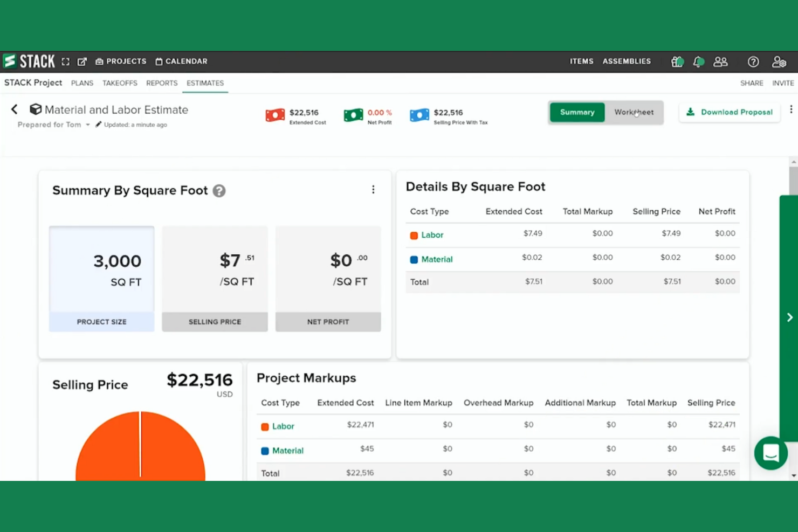This screenshot has height=532, width=798.
Task: Expand the right side panel chevron
Action: (x=789, y=317)
